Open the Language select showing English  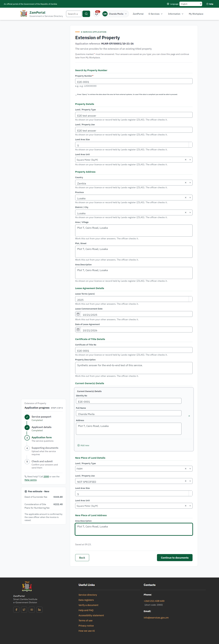pos(191,4)
